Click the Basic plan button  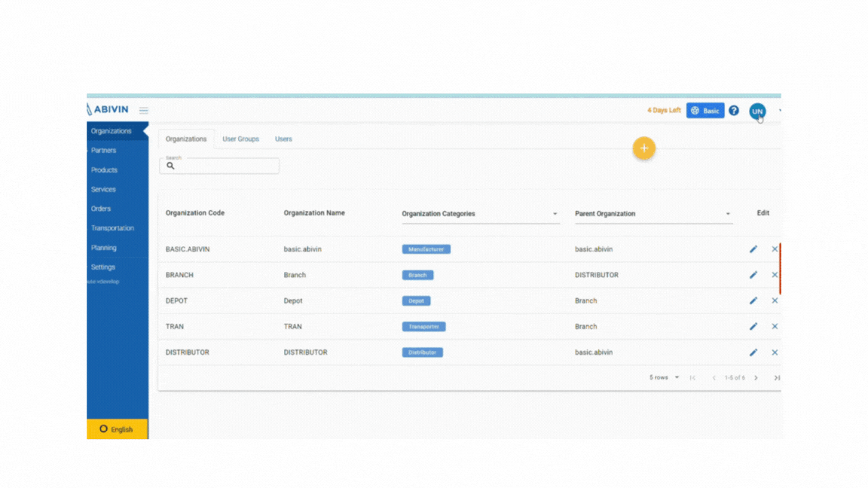tap(705, 111)
